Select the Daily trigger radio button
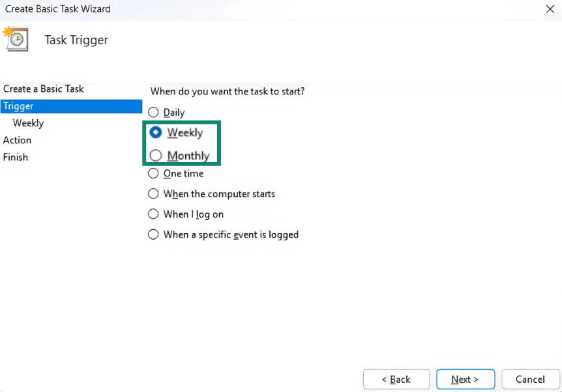The height and width of the screenshot is (392, 562). [154, 112]
